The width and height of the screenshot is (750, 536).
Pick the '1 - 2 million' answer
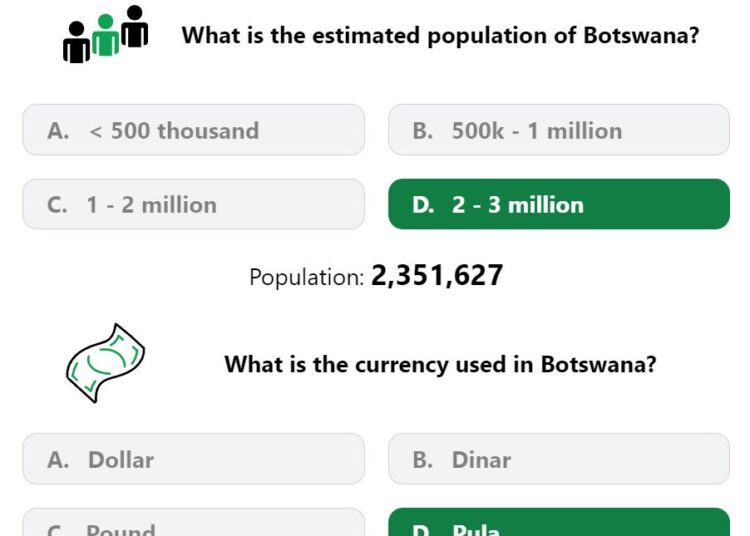[x=194, y=204]
